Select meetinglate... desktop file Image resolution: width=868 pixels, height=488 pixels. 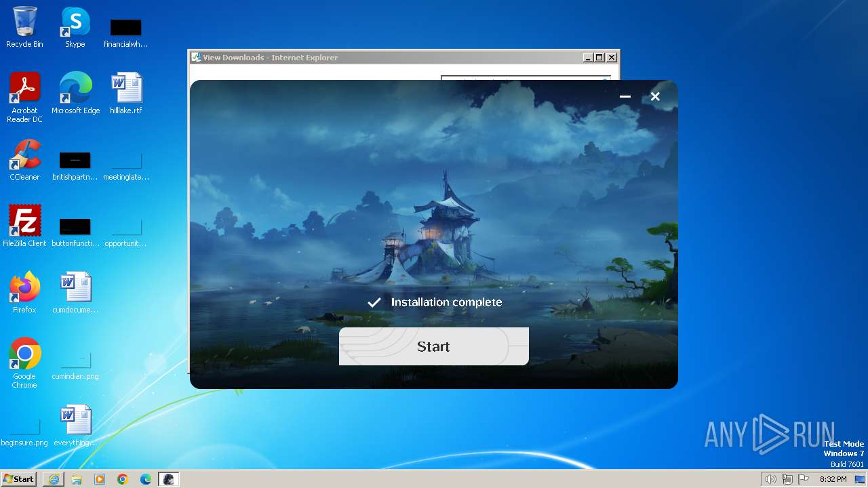(126, 165)
